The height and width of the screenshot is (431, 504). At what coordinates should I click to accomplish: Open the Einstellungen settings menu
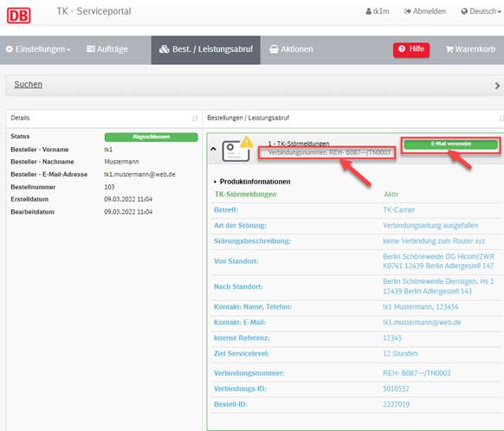click(x=38, y=49)
